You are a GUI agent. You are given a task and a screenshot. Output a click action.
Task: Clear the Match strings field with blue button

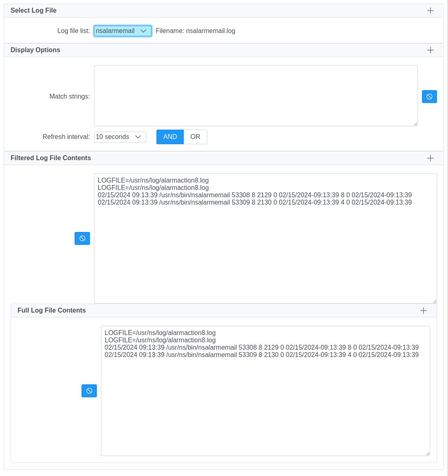pyautogui.click(x=429, y=97)
